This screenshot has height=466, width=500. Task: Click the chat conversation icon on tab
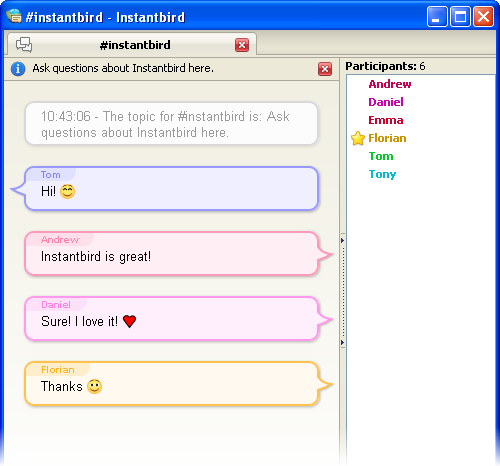click(24, 45)
